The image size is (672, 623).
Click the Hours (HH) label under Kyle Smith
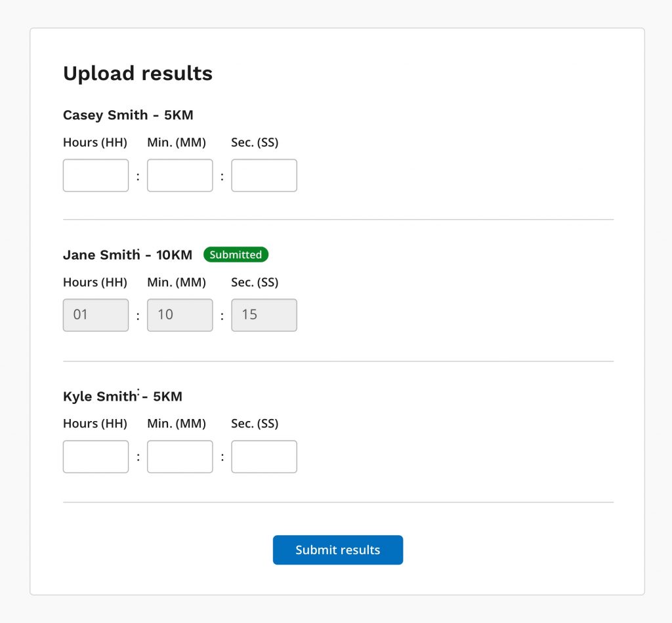(95, 424)
